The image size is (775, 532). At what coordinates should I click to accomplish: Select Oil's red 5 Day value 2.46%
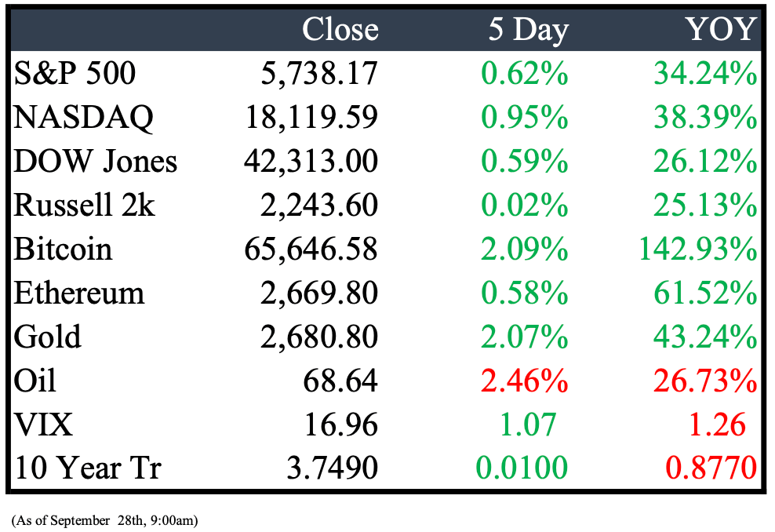point(525,381)
